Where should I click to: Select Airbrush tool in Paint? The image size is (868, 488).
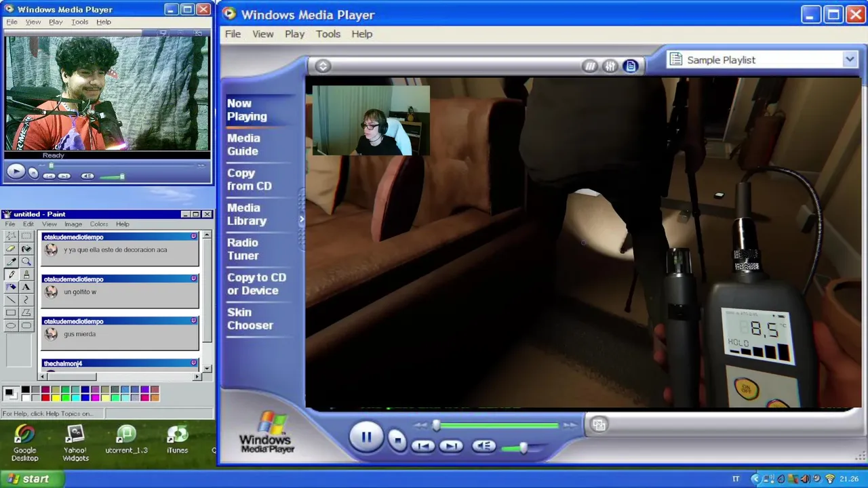(x=11, y=287)
